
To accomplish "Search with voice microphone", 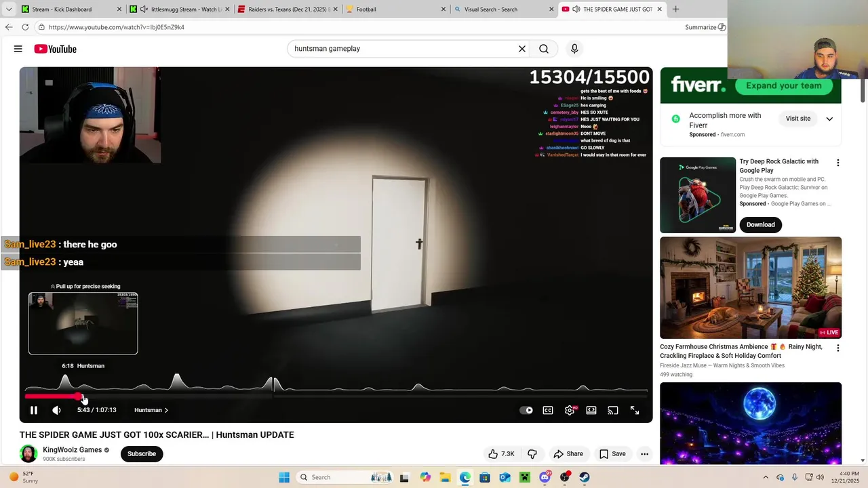I will [574, 49].
